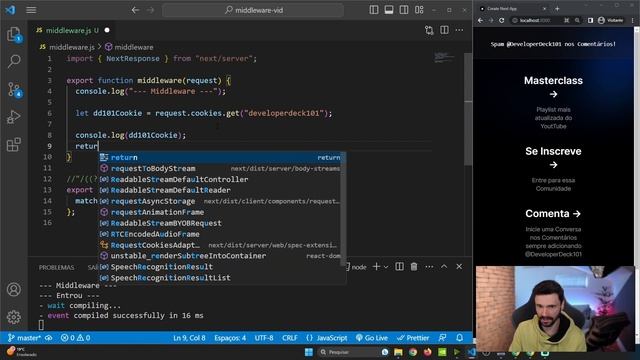
Task: Open the Explorer view in the activity bar
Action: 13,34
